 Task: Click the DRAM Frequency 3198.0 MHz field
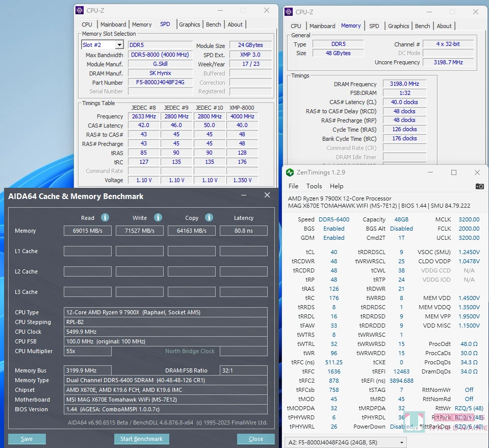(x=404, y=84)
